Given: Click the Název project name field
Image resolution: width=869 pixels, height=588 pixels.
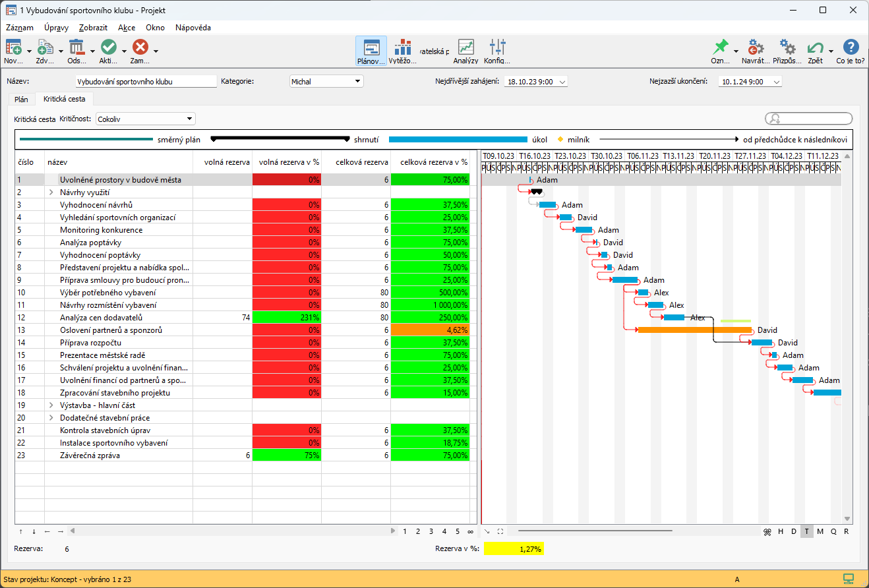Looking at the screenshot, I should [x=146, y=82].
